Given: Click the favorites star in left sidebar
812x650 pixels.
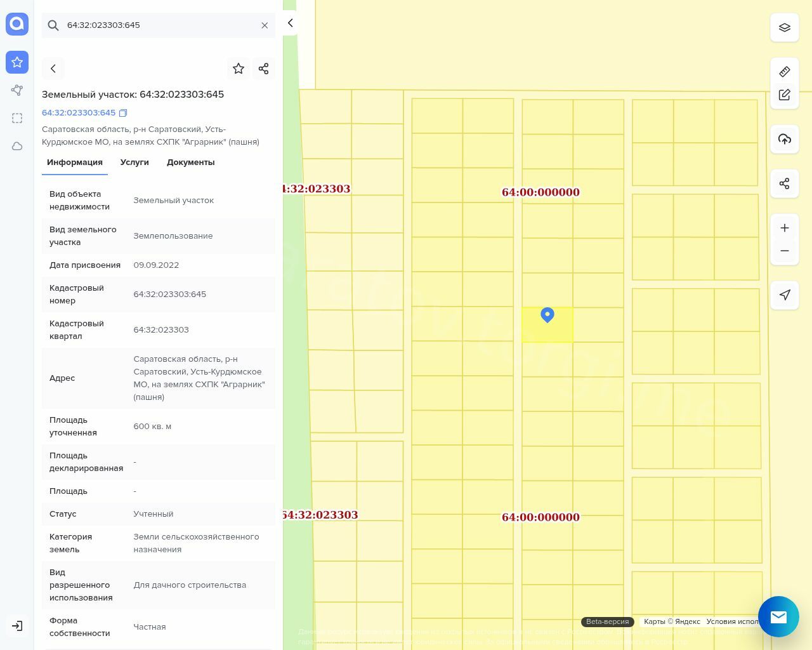Looking at the screenshot, I should coord(17,62).
